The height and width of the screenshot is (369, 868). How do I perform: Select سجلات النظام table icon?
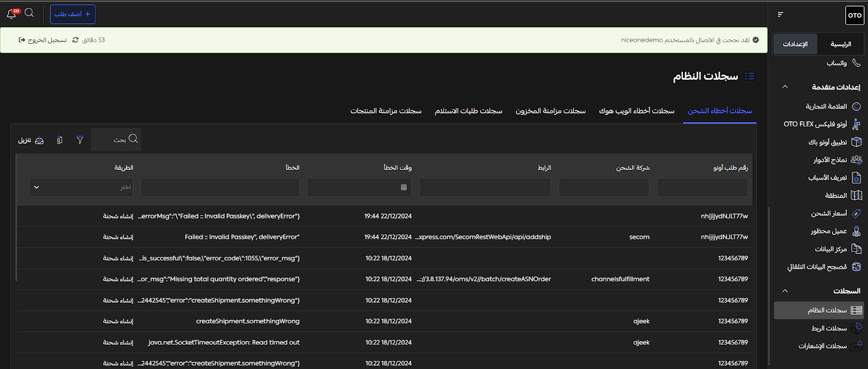click(857, 310)
